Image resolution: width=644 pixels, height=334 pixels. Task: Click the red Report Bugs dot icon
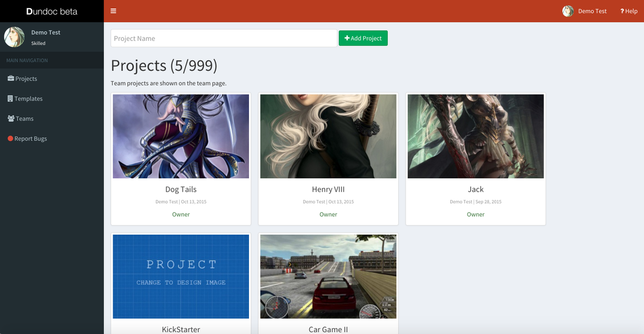[10, 139]
